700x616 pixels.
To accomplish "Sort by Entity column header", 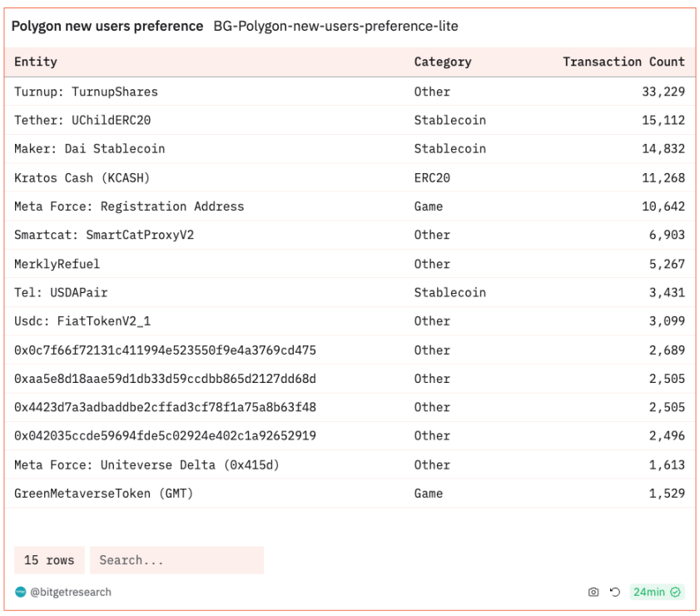I will pyautogui.click(x=36, y=62).
